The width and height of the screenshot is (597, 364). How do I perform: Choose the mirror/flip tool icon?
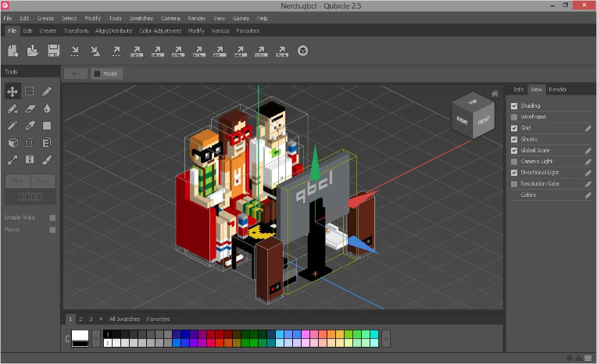point(30,159)
